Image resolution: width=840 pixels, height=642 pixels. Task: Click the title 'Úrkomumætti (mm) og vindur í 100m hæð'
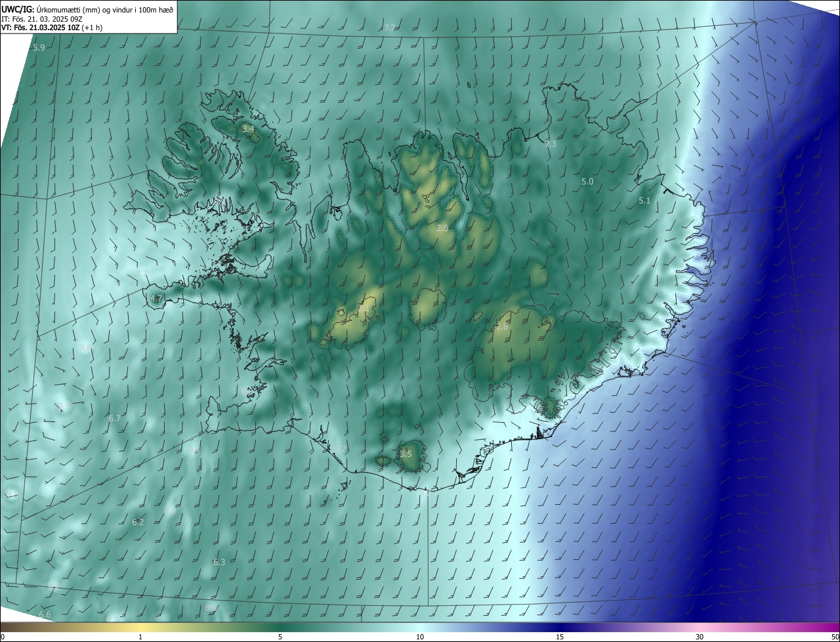(x=104, y=10)
